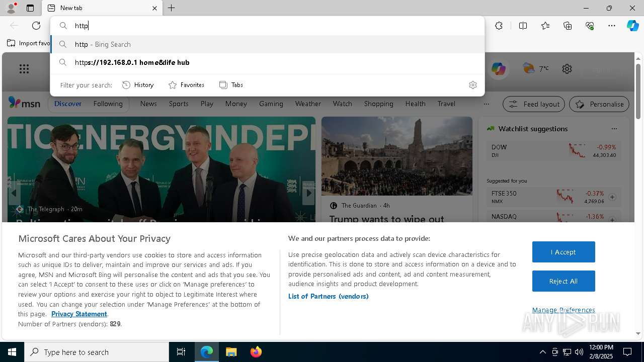
Task: Open Settings and more ellipsis menu
Action: 612,26
